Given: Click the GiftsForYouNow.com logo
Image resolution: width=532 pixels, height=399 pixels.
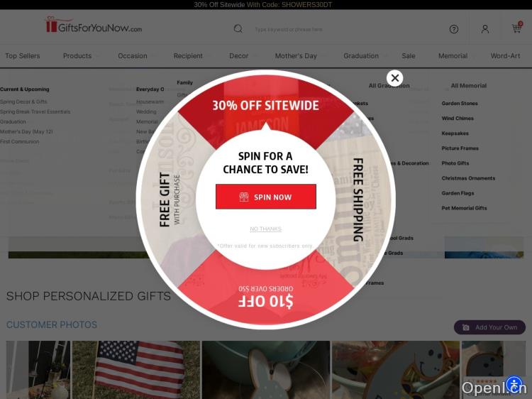Looking at the screenshot, I should [94, 25].
